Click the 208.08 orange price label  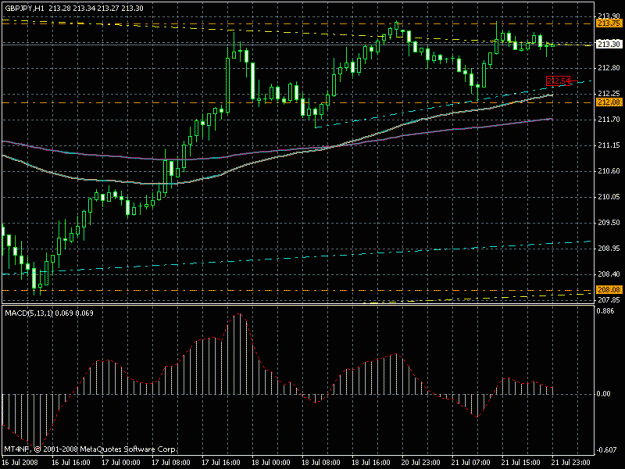coord(609,290)
